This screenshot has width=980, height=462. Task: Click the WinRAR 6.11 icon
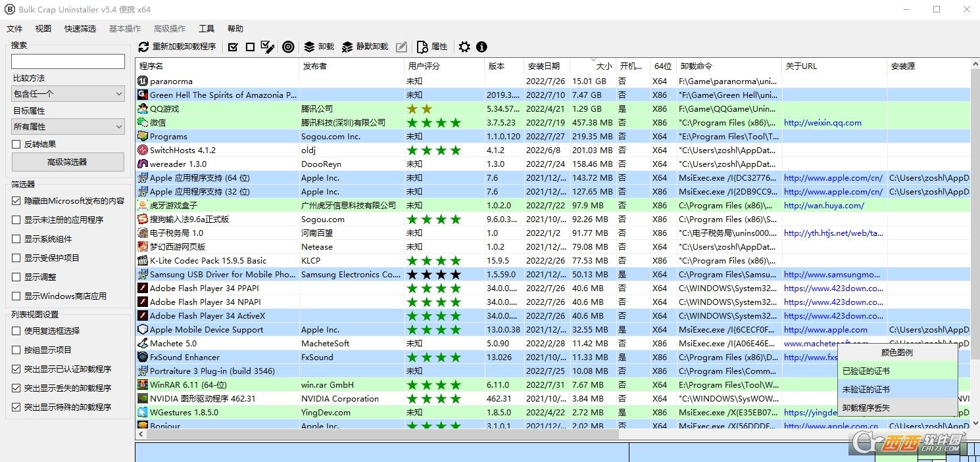143,385
